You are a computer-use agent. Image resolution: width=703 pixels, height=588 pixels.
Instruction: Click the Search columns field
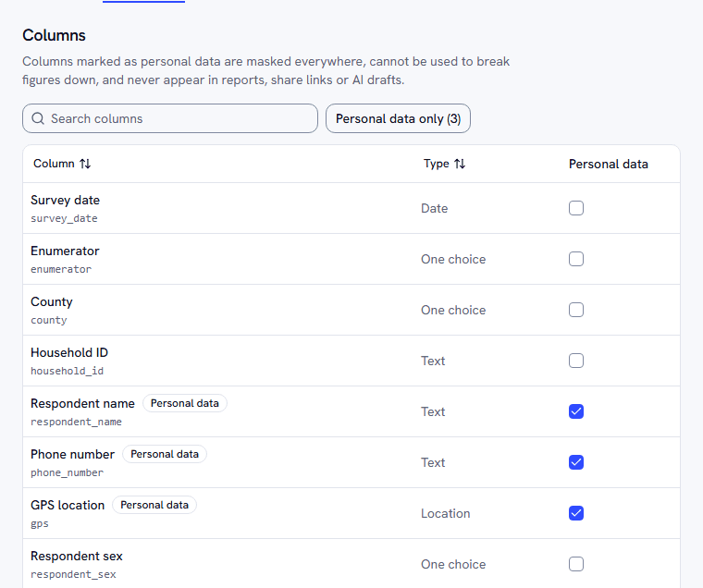[170, 118]
